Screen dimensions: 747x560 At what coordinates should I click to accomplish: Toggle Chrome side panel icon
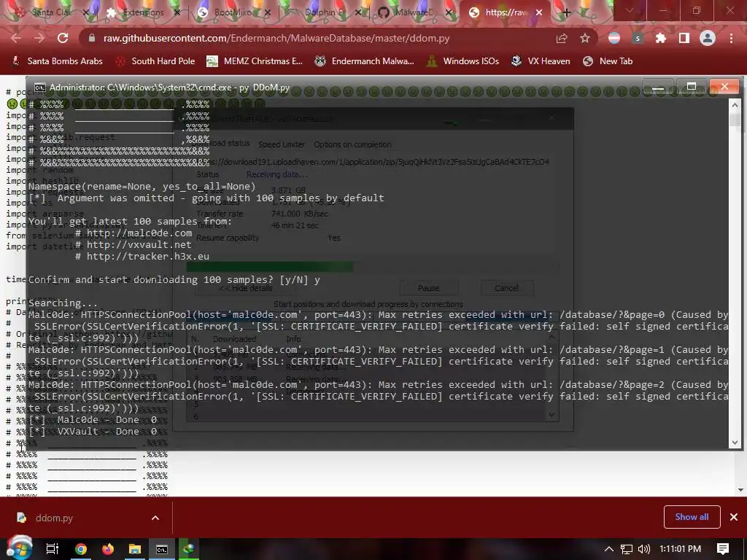click(x=684, y=38)
